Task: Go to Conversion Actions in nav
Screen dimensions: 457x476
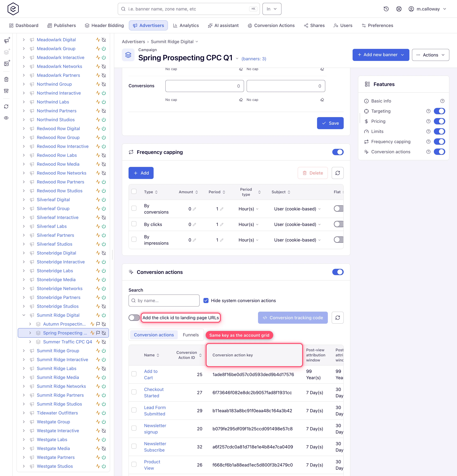Action: (271, 26)
